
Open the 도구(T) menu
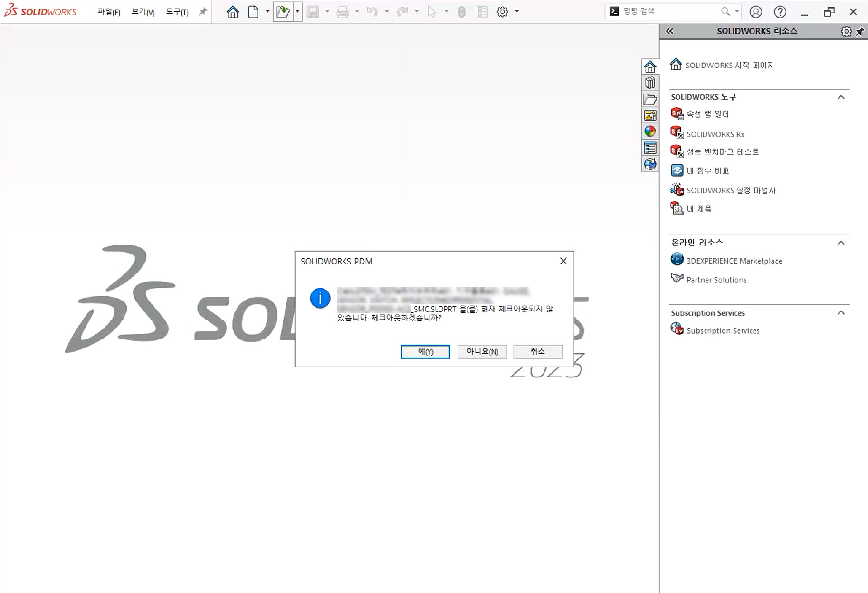point(177,12)
